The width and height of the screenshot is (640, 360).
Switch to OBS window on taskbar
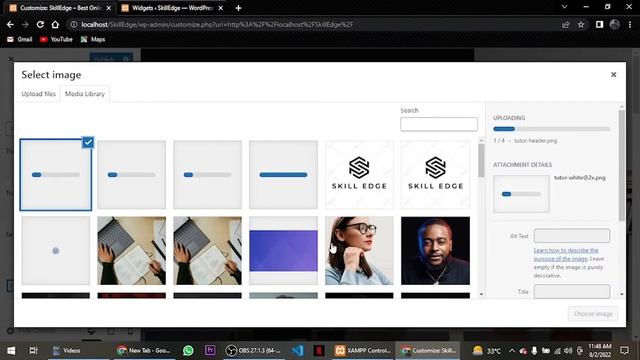tap(254, 350)
